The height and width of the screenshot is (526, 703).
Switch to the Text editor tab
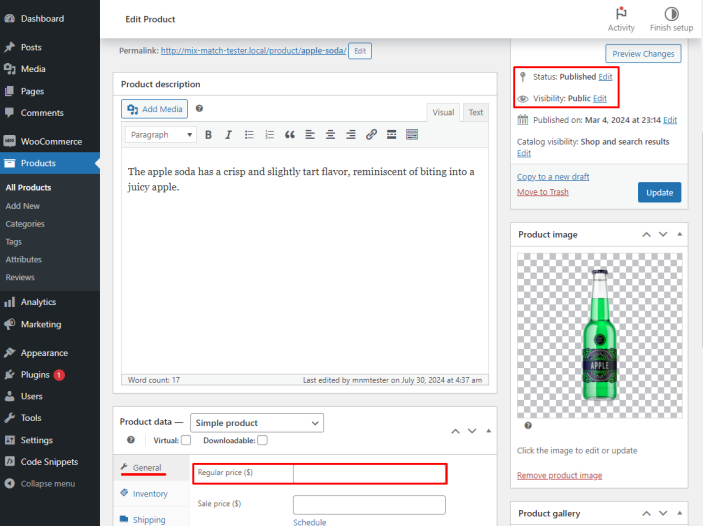click(x=476, y=112)
